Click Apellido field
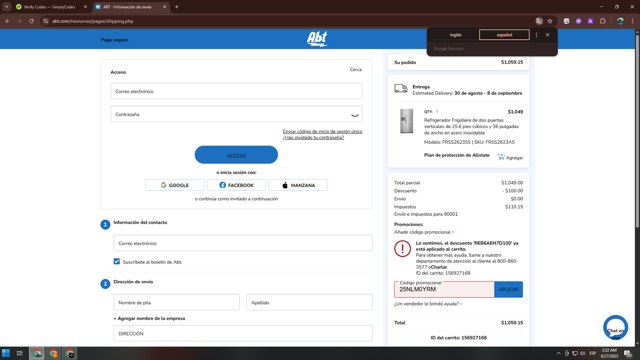Screen dimensions: 640x360 coord(309,302)
